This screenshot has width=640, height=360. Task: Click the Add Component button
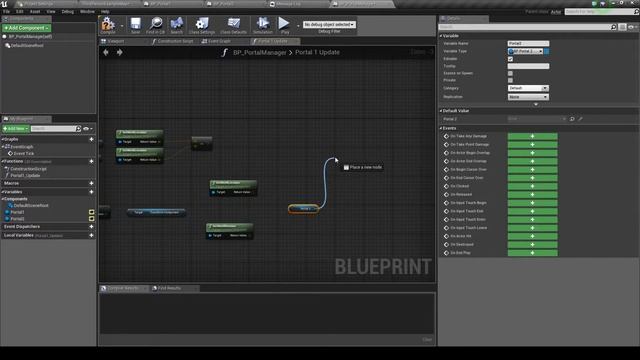click(x=27, y=28)
